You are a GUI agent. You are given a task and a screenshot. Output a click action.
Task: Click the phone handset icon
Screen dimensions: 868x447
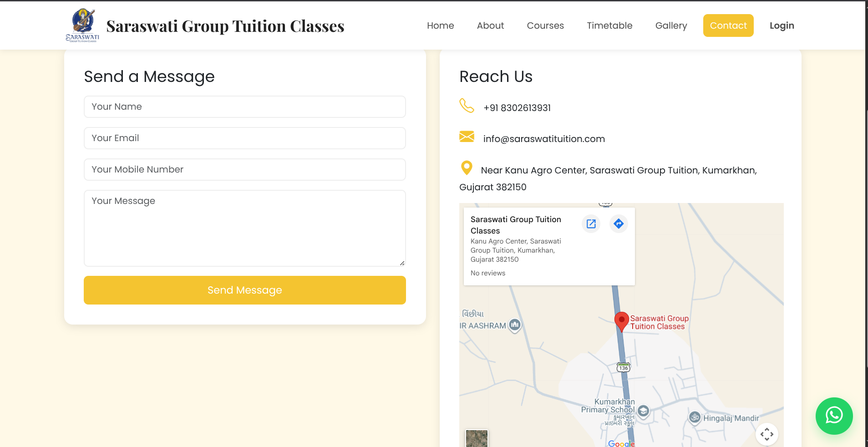tap(467, 106)
